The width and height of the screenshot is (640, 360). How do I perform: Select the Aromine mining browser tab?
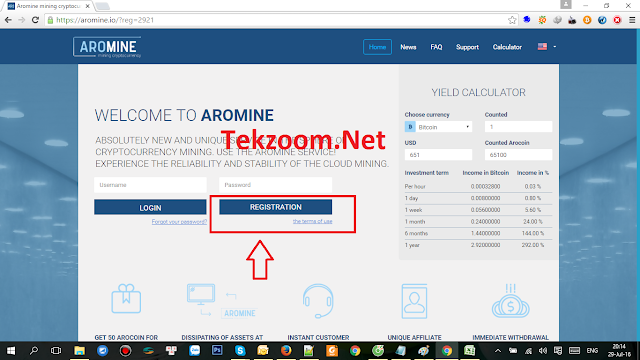48,6
